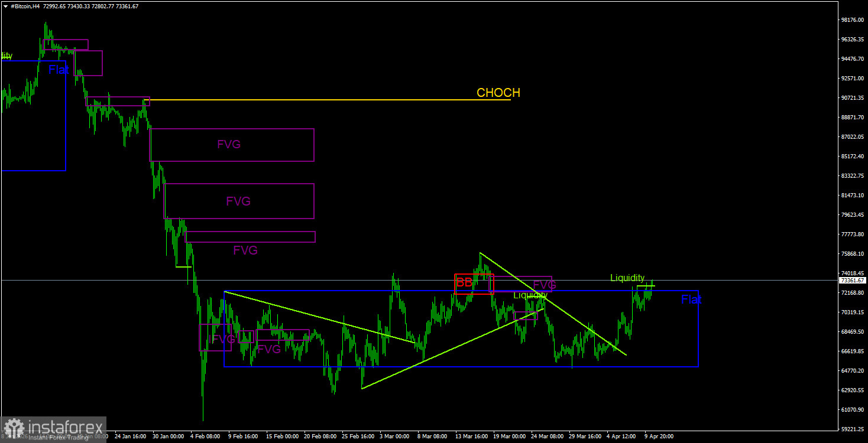Click the 24 Mar 08:00 time label
The height and width of the screenshot is (443, 868).
pyautogui.click(x=548, y=437)
